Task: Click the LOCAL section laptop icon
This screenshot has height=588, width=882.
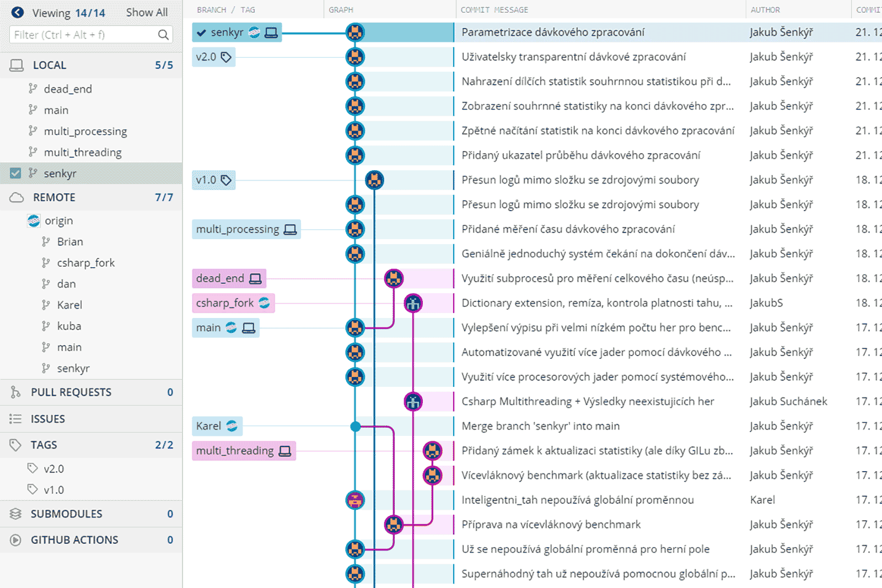Action: [x=17, y=65]
